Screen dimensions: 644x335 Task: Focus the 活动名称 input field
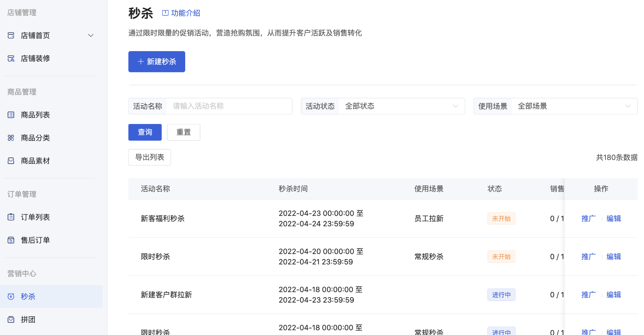click(x=229, y=106)
